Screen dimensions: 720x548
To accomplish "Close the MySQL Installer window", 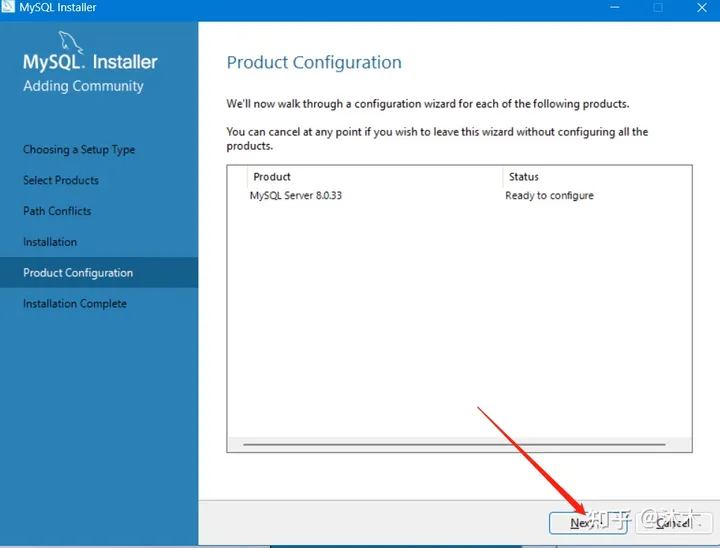I will point(702,7).
